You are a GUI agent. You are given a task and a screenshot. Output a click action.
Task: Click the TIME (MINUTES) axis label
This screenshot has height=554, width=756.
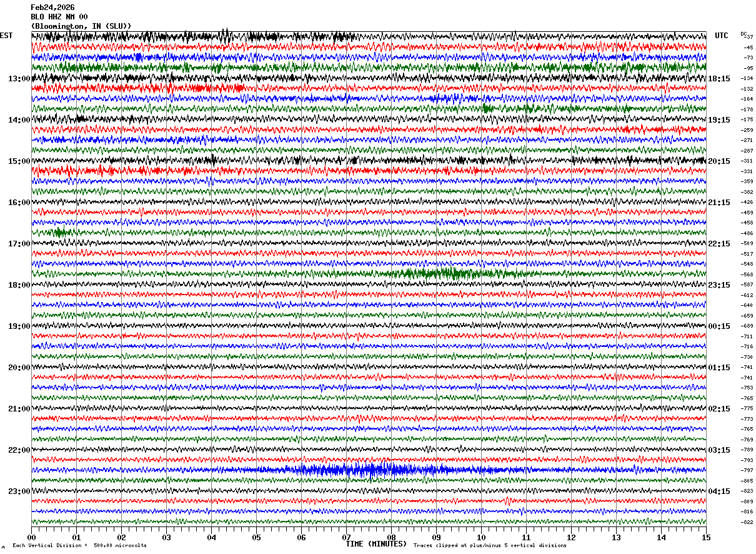point(376,544)
